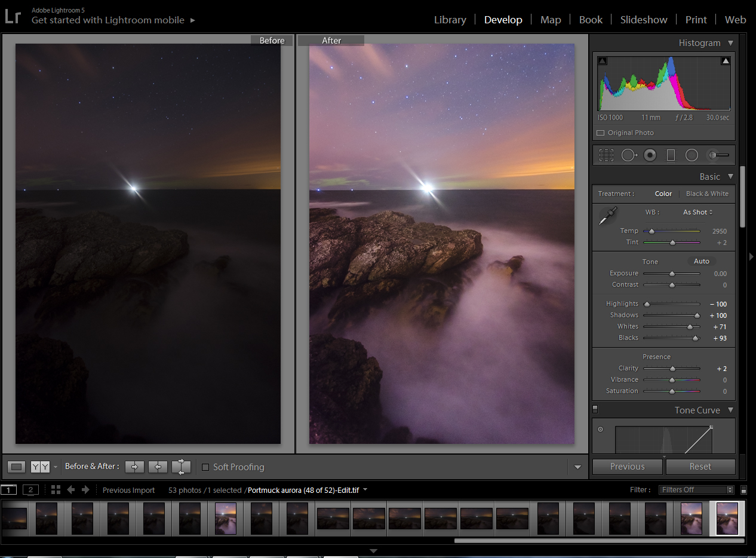Copy Before settings to After
This screenshot has height=558, width=756.
[x=134, y=467]
